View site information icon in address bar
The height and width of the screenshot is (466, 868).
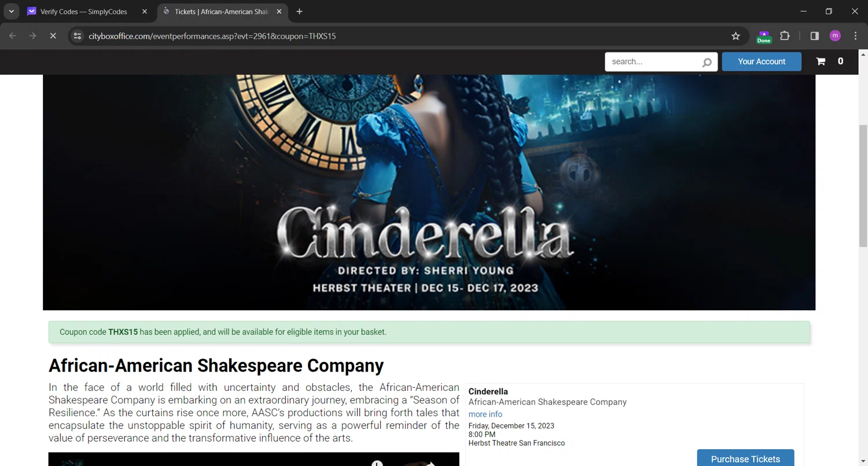77,36
